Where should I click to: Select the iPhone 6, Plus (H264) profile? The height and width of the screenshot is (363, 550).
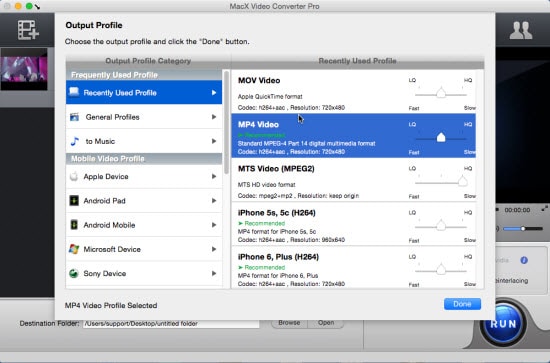(x=354, y=268)
